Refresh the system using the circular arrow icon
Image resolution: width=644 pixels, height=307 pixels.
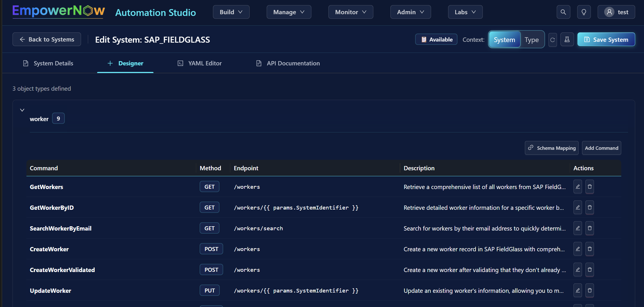[x=552, y=39]
